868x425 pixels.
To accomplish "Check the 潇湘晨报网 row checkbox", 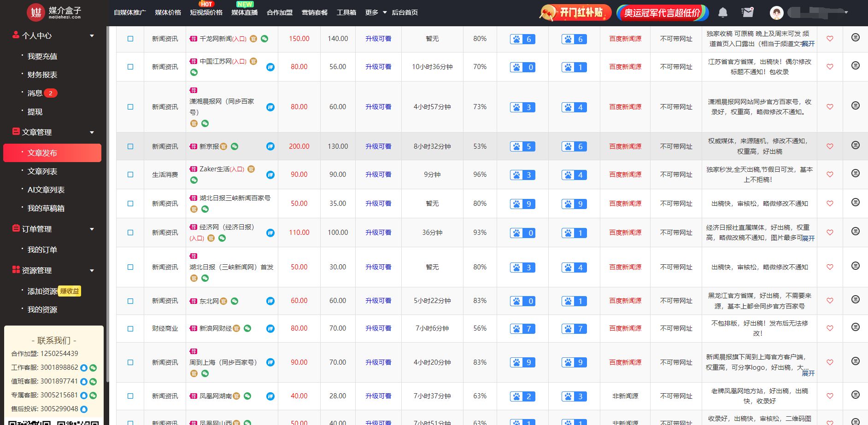I will coord(130,107).
